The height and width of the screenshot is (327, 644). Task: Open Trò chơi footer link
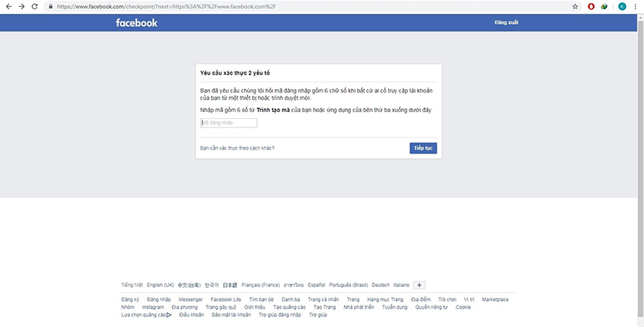[x=447, y=299]
